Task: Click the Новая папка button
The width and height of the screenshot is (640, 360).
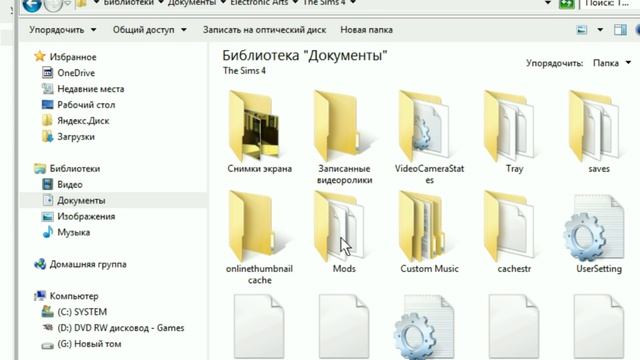Action: (x=367, y=30)
